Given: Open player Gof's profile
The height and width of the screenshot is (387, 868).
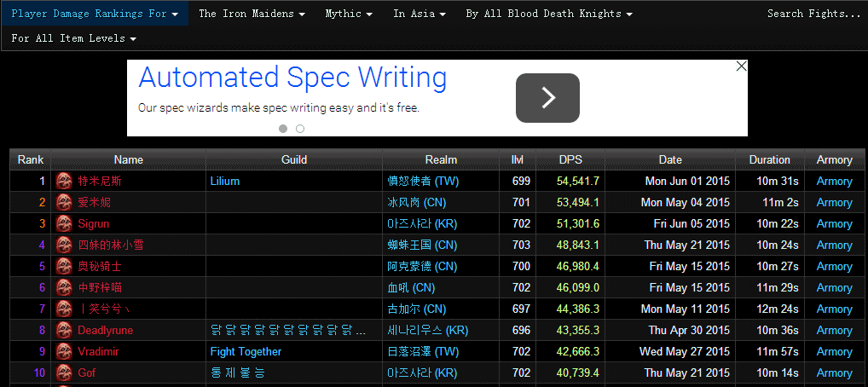Looking at the screenshot, I should point(86,373).
